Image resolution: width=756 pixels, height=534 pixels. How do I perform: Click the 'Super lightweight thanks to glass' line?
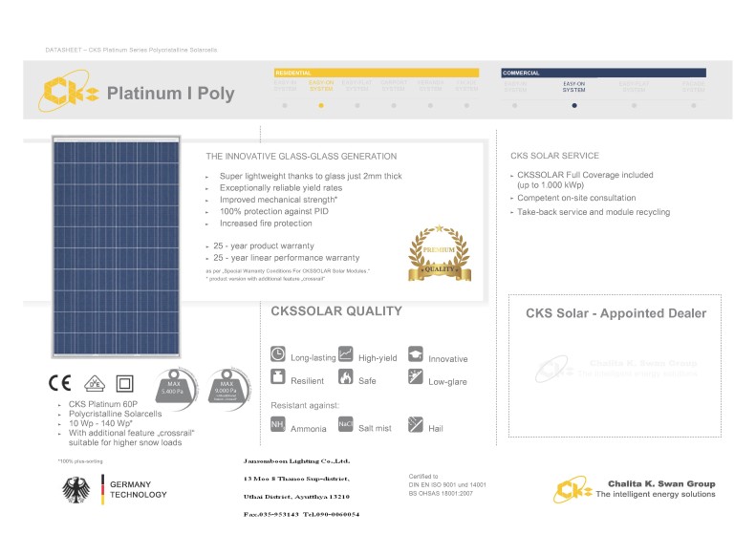(311, 176)
